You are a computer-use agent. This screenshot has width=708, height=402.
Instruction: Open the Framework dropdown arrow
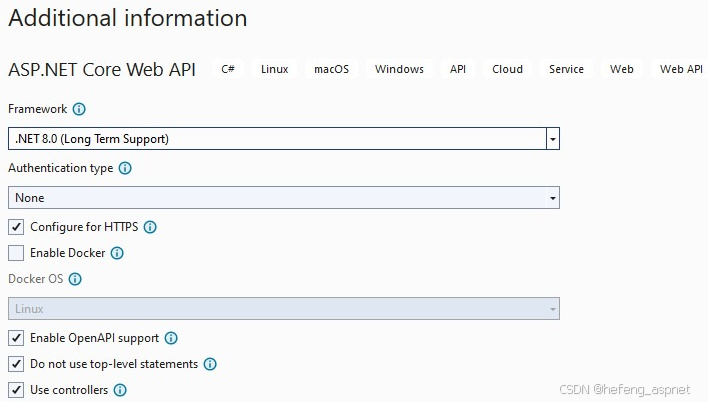coord(553,139)
